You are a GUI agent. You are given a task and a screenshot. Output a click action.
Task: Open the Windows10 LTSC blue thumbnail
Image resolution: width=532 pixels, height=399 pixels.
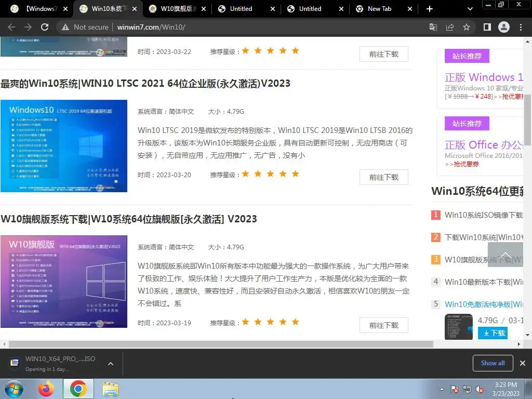[64, 146]
